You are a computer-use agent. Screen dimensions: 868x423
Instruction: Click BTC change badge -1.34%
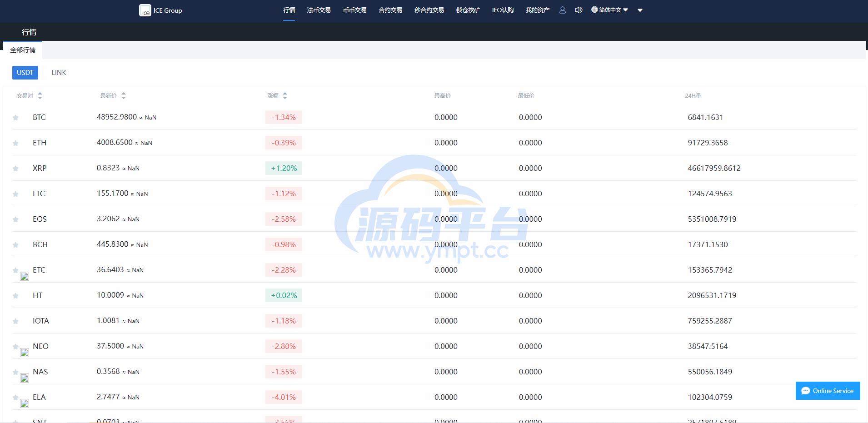click(x=284, y=117)
